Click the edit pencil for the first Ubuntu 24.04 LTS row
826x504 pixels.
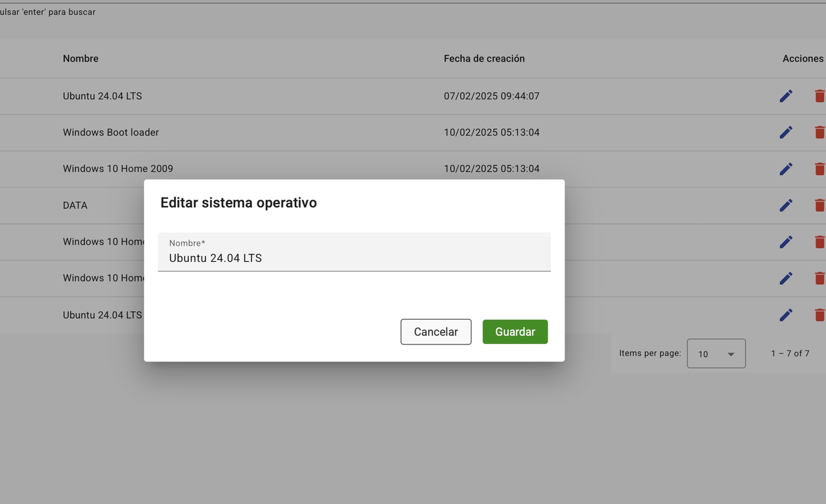(x=785, y=96)
